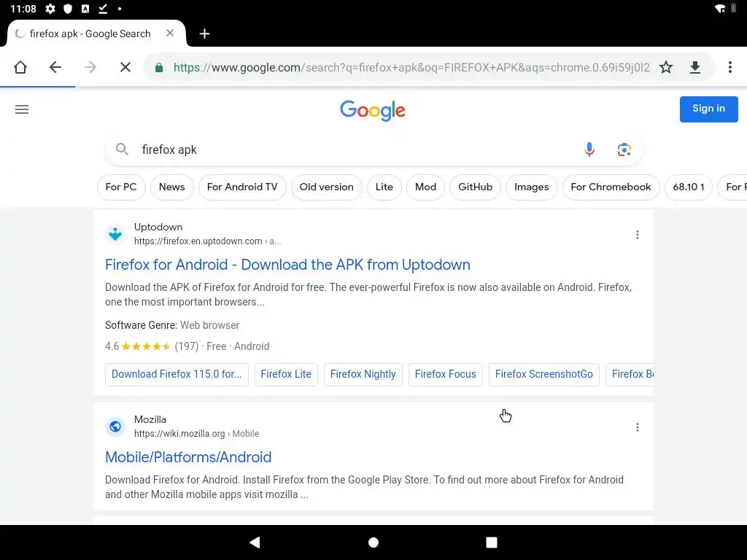Open a new tab with plus icon
The width and height of the screenshot is (747, 560).
coord(204,34)
